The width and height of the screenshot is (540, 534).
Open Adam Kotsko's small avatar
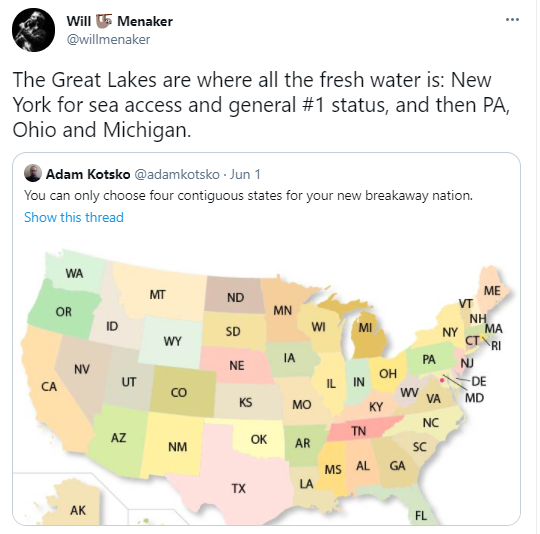[x=33, y=173]
